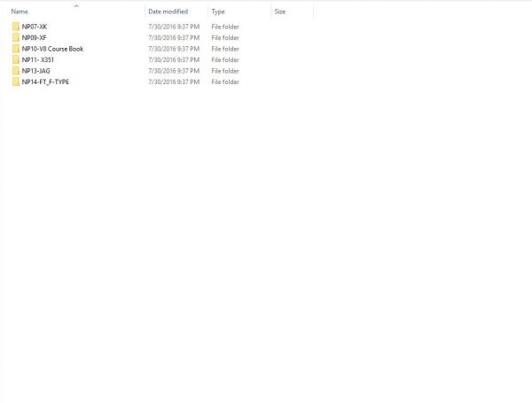
Task: Click the NP11- X351 folder icon
Action: click(16, 59)
